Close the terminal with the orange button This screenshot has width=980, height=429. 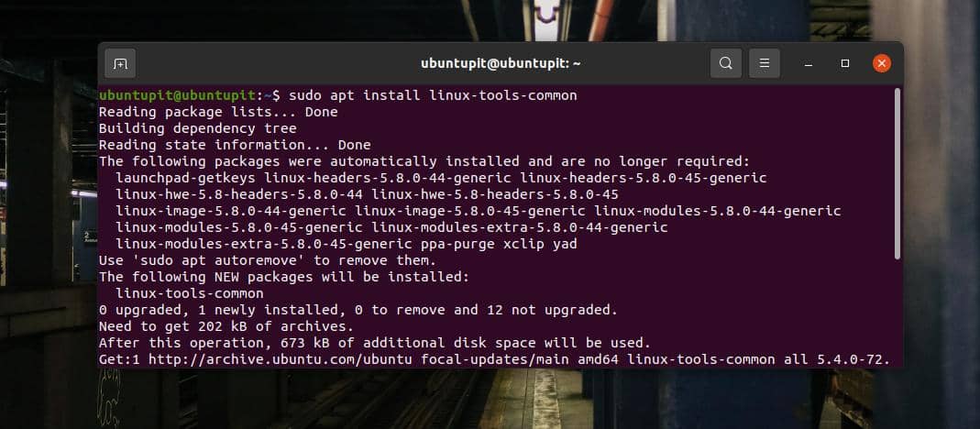pyautogui.click(x=881, y=63)
